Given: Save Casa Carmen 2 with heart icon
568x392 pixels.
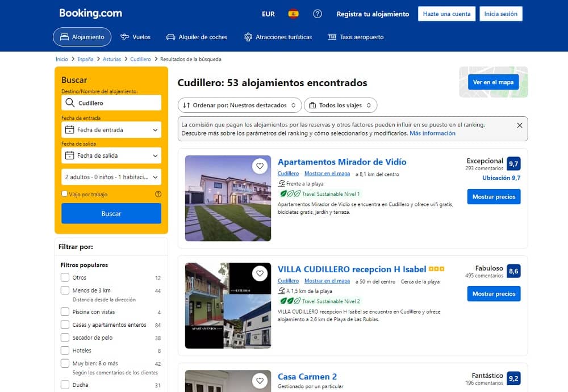Looking at the screenshot, I should coord(260,381).
